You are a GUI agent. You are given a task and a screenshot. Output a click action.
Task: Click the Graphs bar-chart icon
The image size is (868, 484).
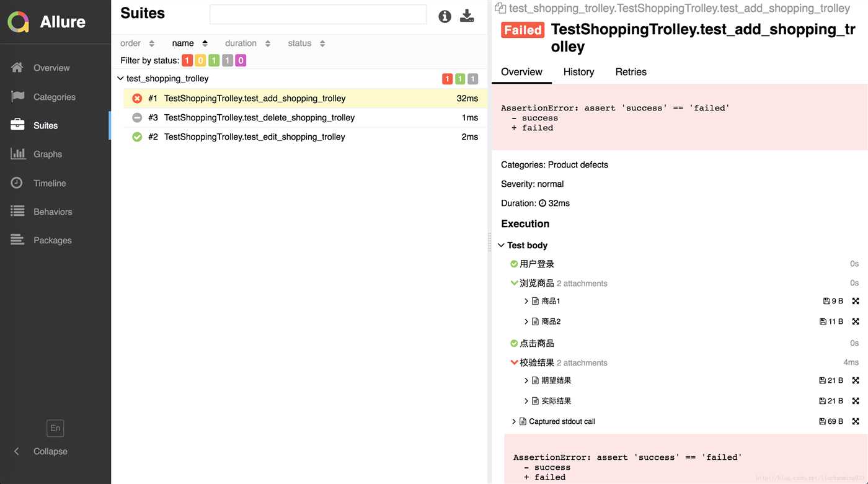click(17, 154)
